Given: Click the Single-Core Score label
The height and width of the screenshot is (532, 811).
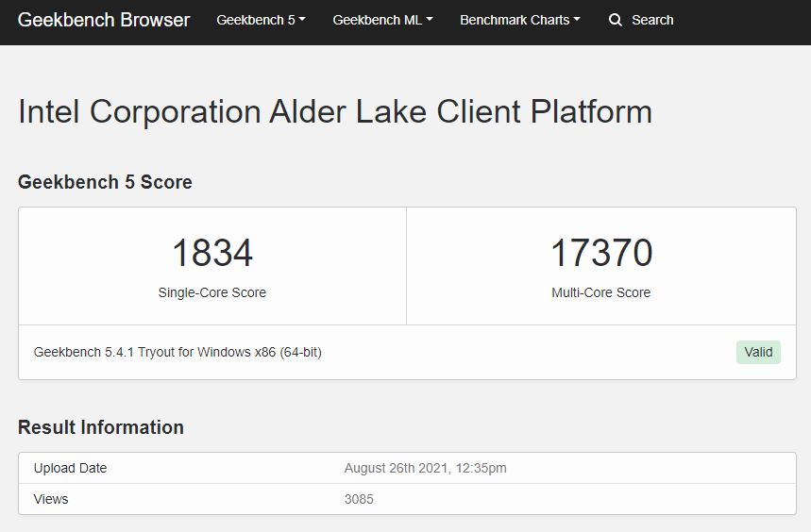Looking at the screenshot, I should [212, 292].
